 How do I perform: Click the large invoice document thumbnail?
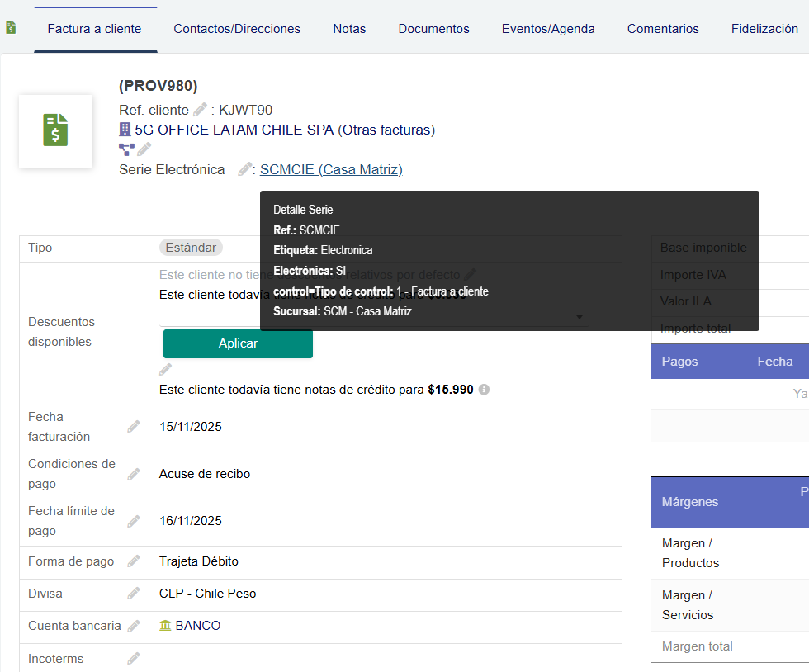click(55, 130)
